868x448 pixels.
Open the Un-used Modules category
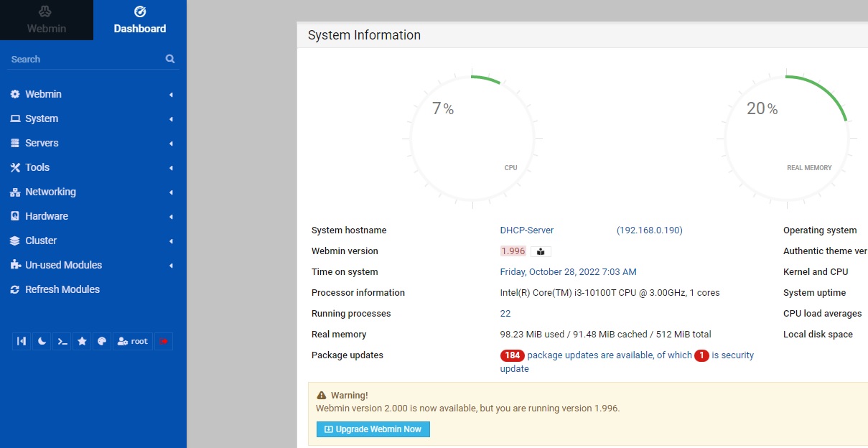pos(93,265)
